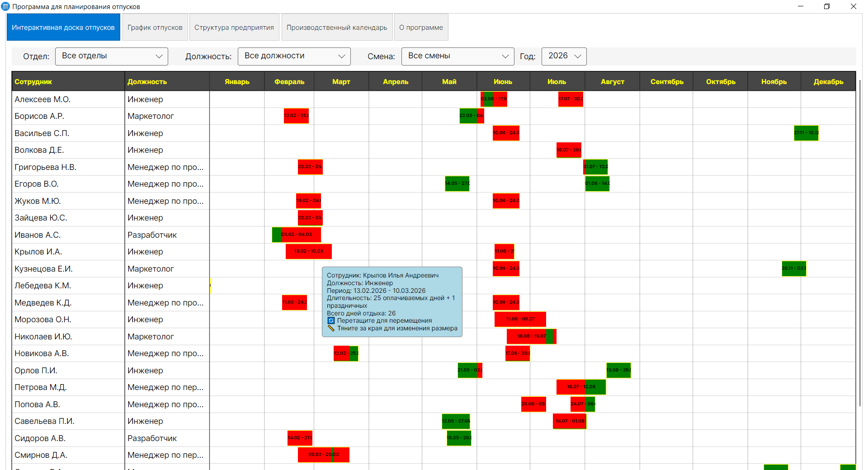Viewport: 868px width, 470px height.
Task: Change year in the Год dropdown
Action: [564, 56]
